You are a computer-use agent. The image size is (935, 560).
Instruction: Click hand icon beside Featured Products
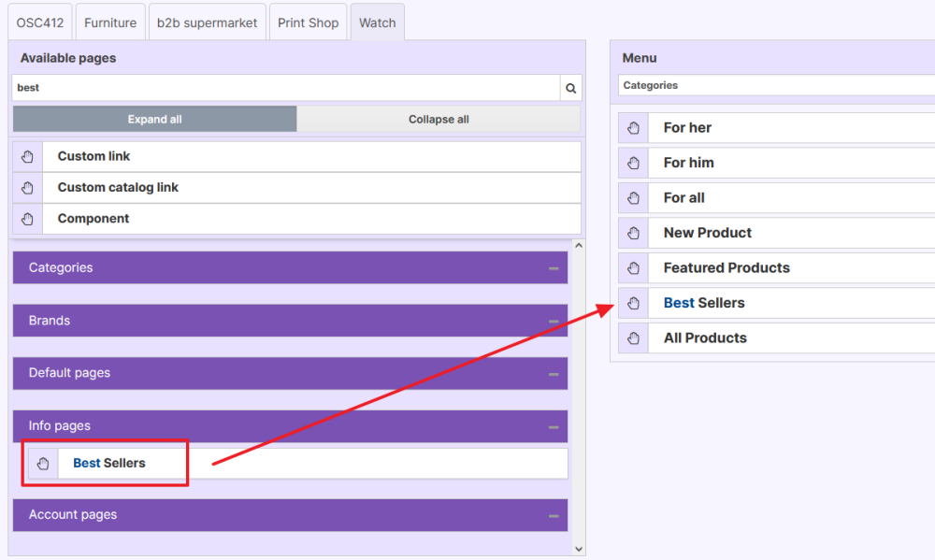coord(633,268)
